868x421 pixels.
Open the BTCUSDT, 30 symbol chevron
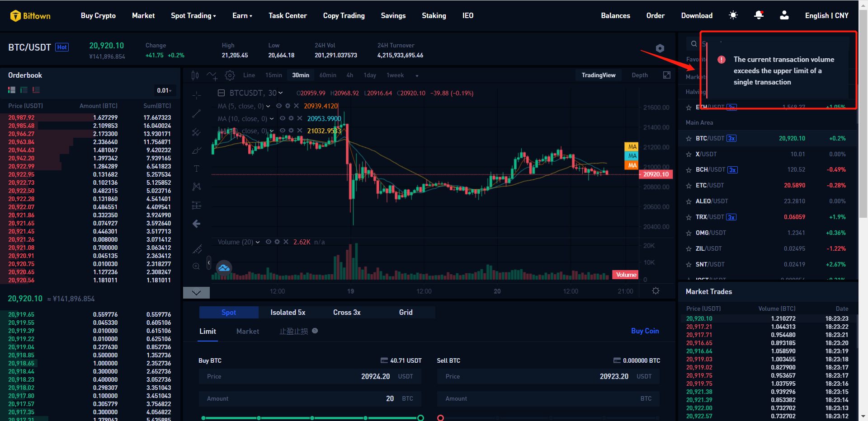tap(281, 93)
